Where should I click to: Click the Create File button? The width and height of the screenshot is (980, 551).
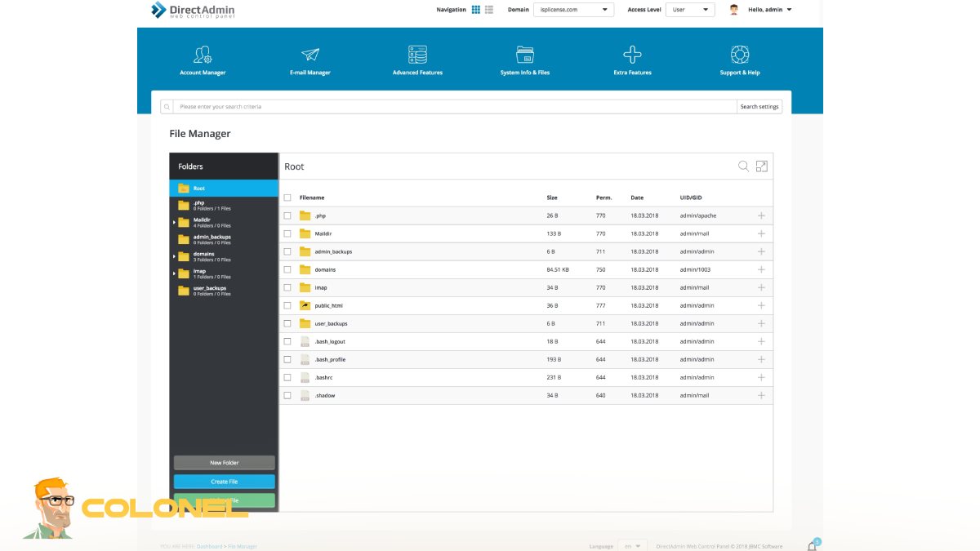coord(224,481)
